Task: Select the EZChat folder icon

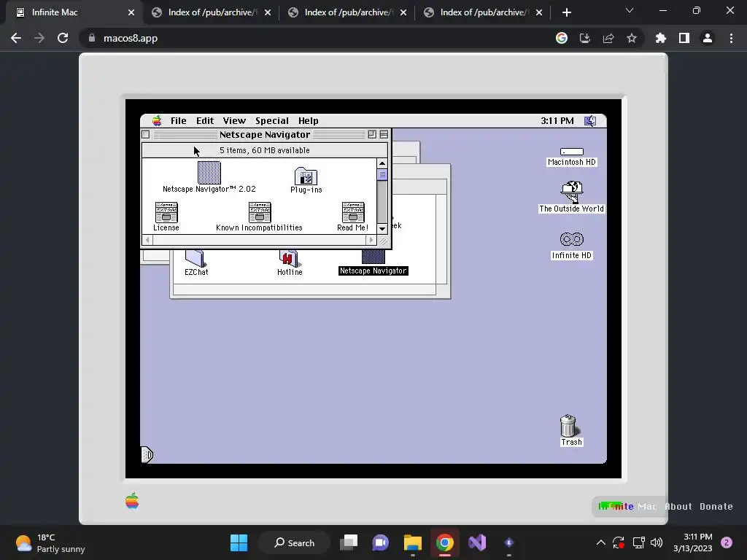Action: (x=196, y=257)
